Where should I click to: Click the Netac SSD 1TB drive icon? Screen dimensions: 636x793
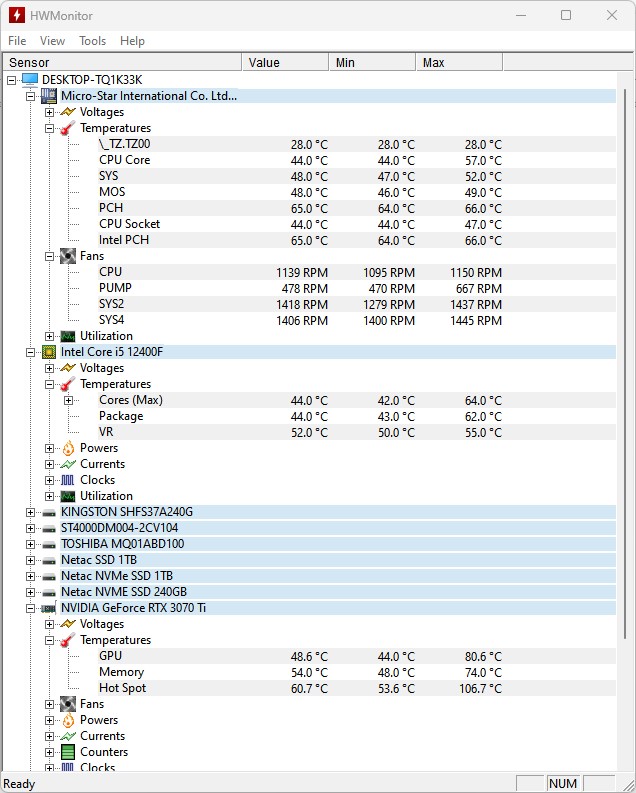49,560
